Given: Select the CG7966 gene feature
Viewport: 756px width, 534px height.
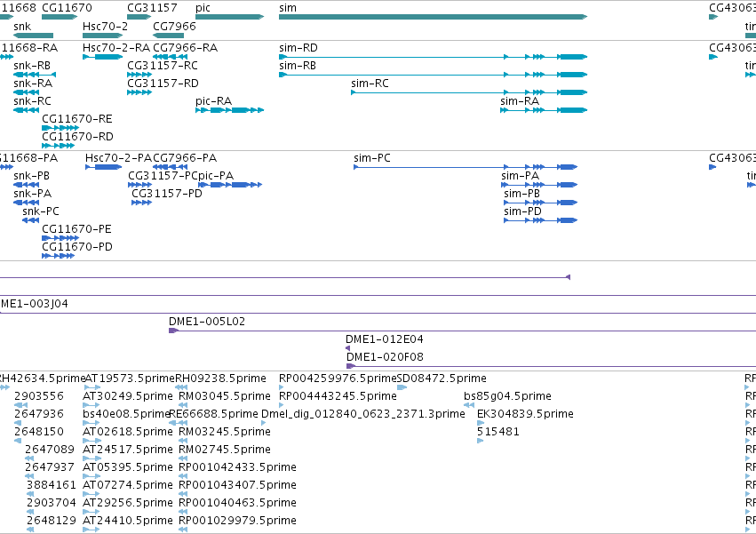Looking at the screenshot, I should [x=168, y=36].
